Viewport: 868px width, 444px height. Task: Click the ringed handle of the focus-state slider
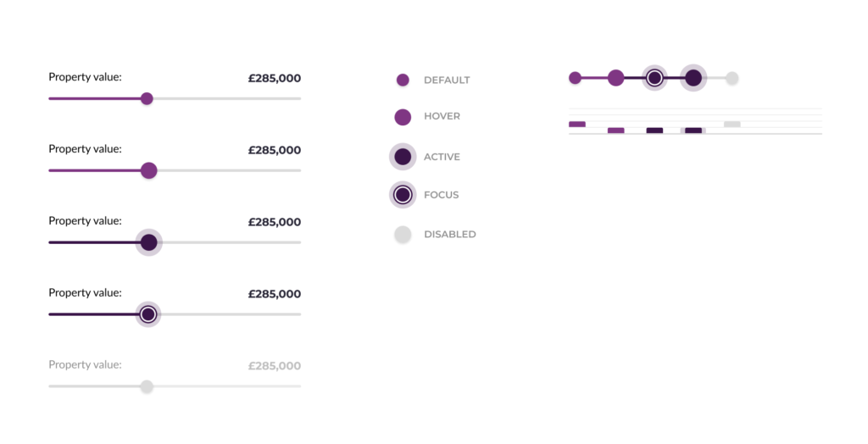coord(148,314)
